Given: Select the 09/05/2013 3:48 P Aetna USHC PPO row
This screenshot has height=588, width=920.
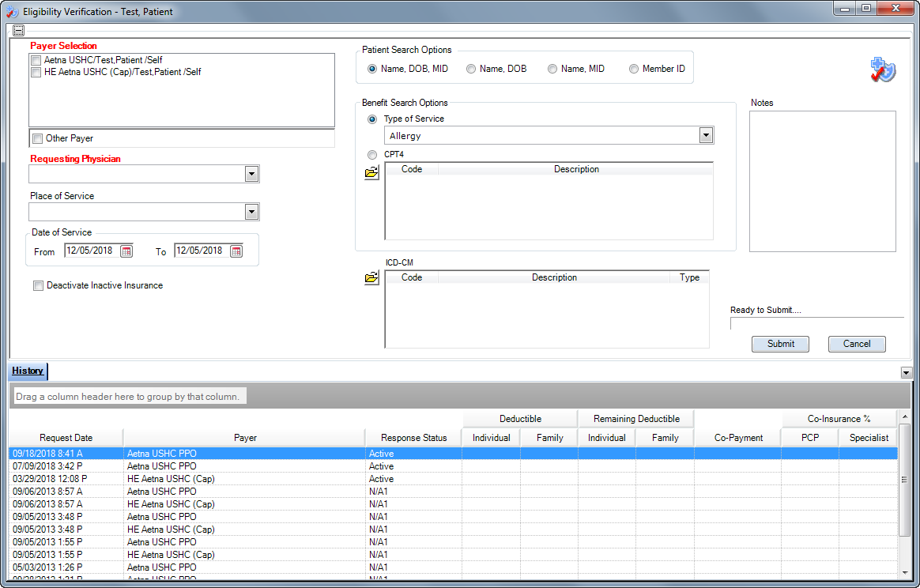Looking at the screenshot, I should pyautogui.click(x=453, y=517).
